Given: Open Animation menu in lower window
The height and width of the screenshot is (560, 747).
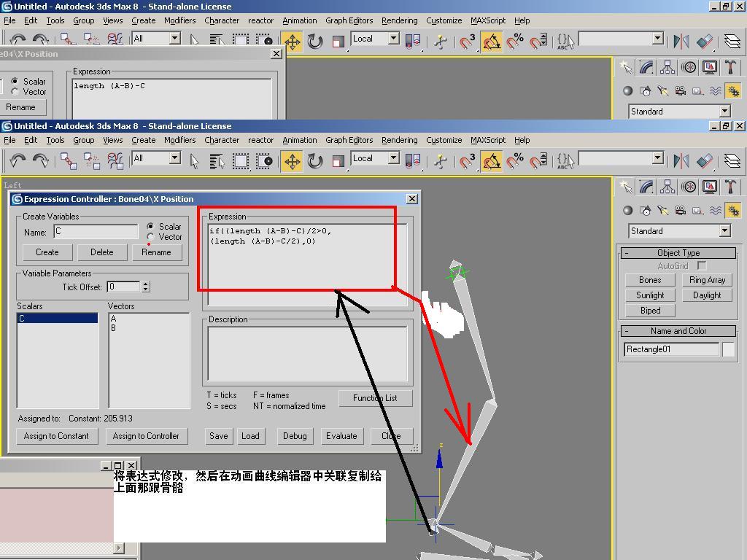Looking at the screenshot, I should (299, 140).
